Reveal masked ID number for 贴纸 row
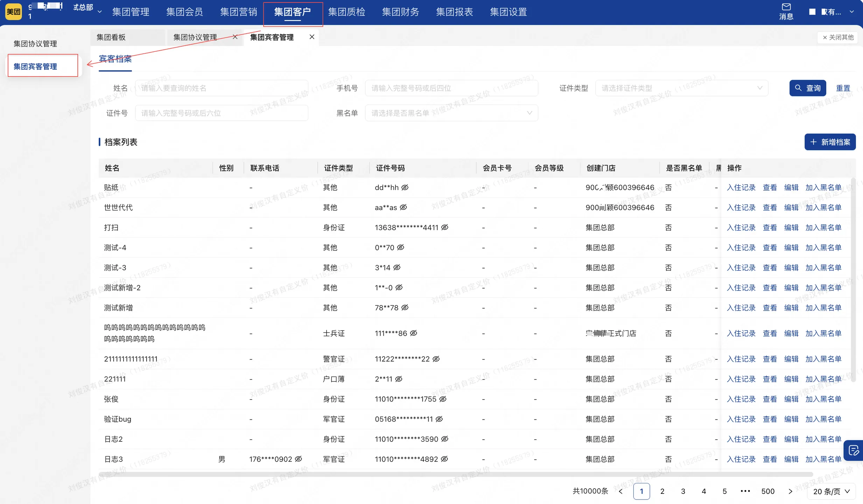Screen dimensions: 863x504 405,187
